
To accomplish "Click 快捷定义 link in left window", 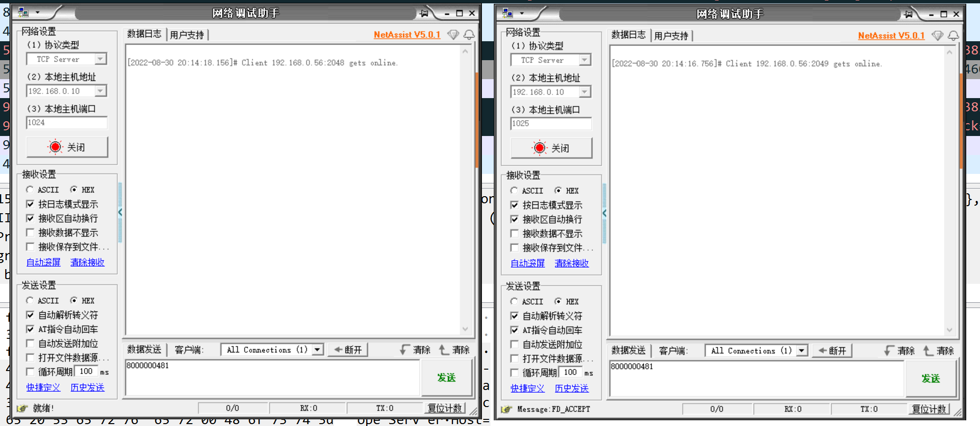I will (x=43, y=387).
